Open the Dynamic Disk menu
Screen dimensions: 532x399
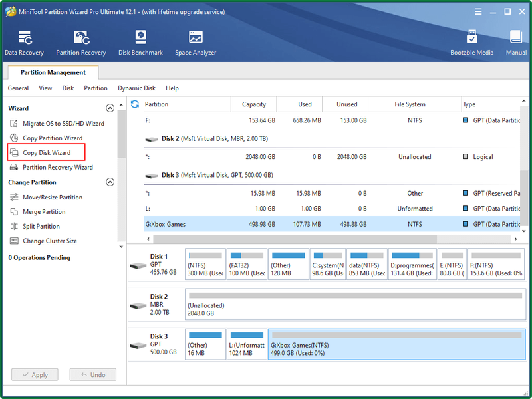click(x=136, y=88)
